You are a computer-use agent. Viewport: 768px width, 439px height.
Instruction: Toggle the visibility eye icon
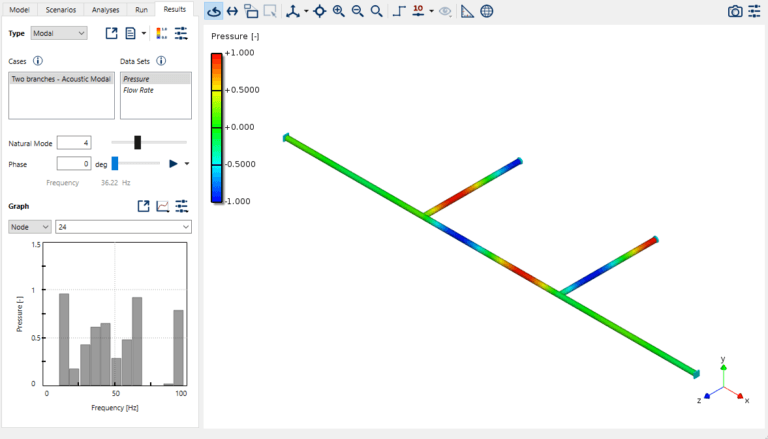point(445,11)
